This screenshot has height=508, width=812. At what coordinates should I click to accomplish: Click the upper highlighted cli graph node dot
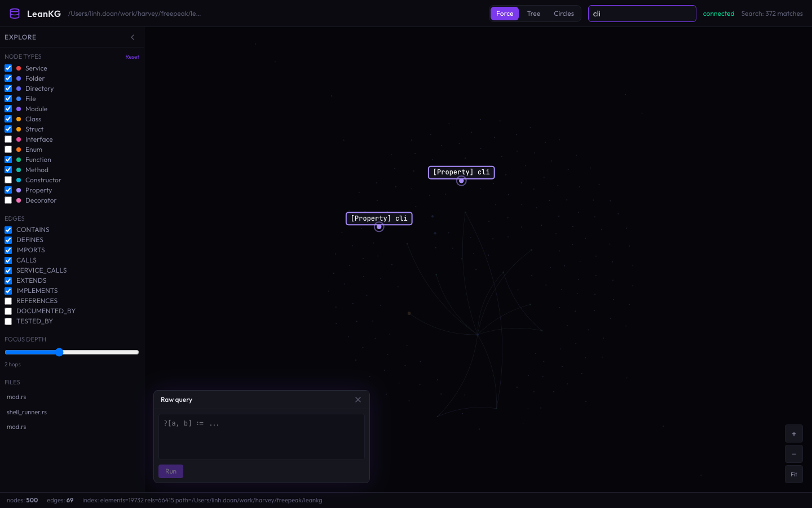point(461,181)
